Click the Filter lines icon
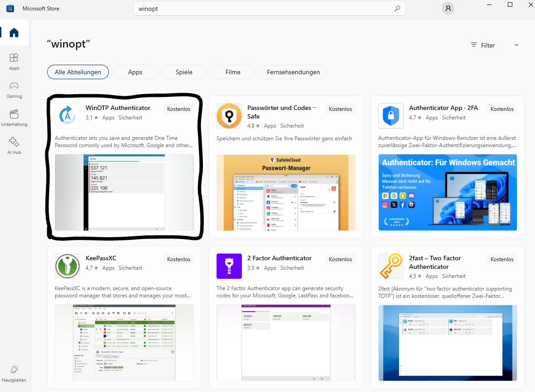Image resolution: width=535 pixels, height=392 pixels. tap(473, 45)
